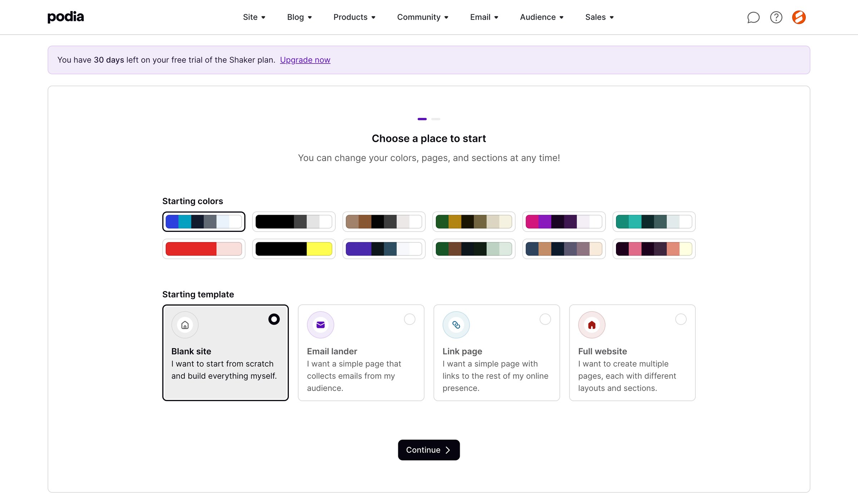Expand the Blog dropdown menu
The height and width of the screenshot is (504, 858).
299,17
